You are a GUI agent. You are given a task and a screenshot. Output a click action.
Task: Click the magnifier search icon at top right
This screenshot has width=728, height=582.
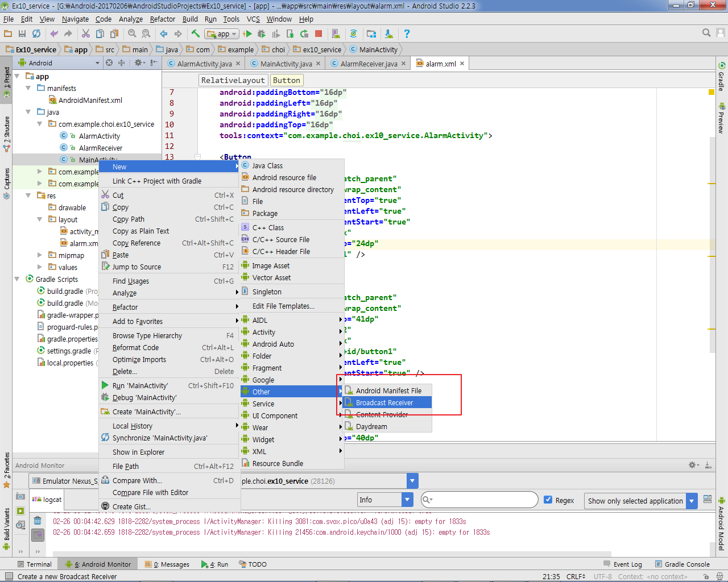(x=706, y=33)
